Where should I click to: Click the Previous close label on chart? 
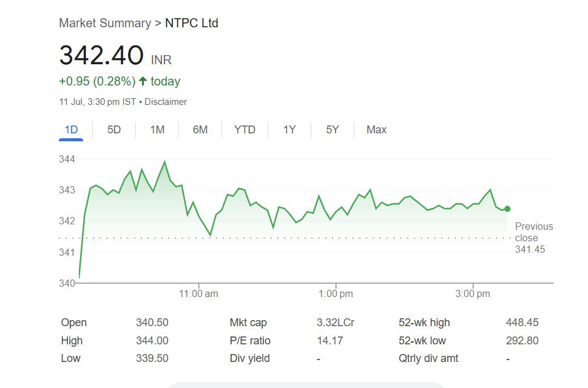coord(533,232)
